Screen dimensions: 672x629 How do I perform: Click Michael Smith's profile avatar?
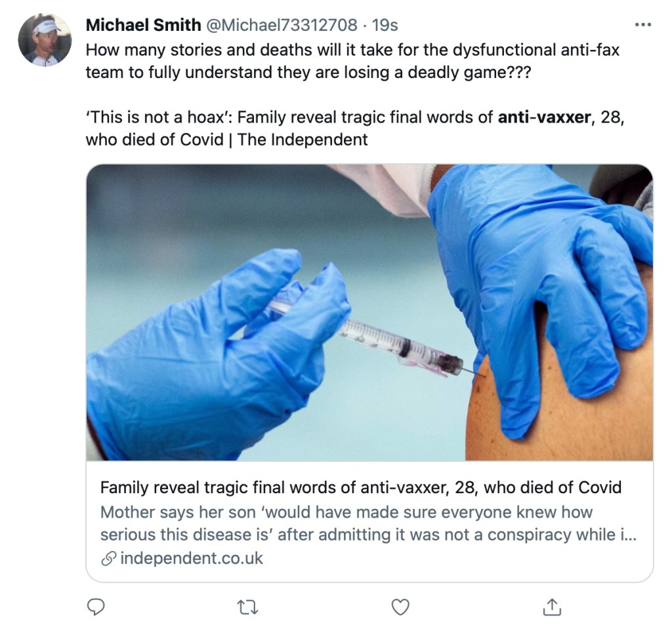(45, 40)
